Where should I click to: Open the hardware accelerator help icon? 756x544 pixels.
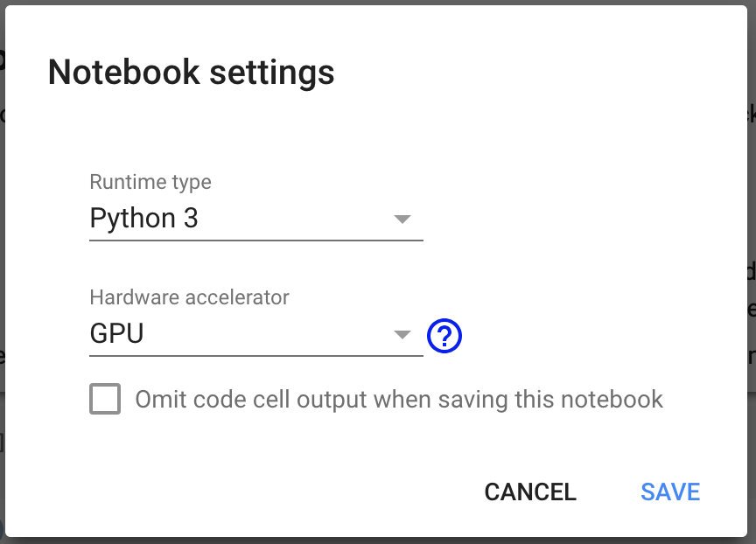coord(444,336)
